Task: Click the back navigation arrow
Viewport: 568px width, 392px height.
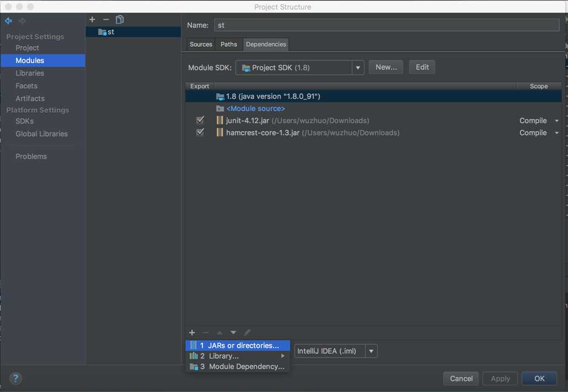Action: tap(8, 21)
